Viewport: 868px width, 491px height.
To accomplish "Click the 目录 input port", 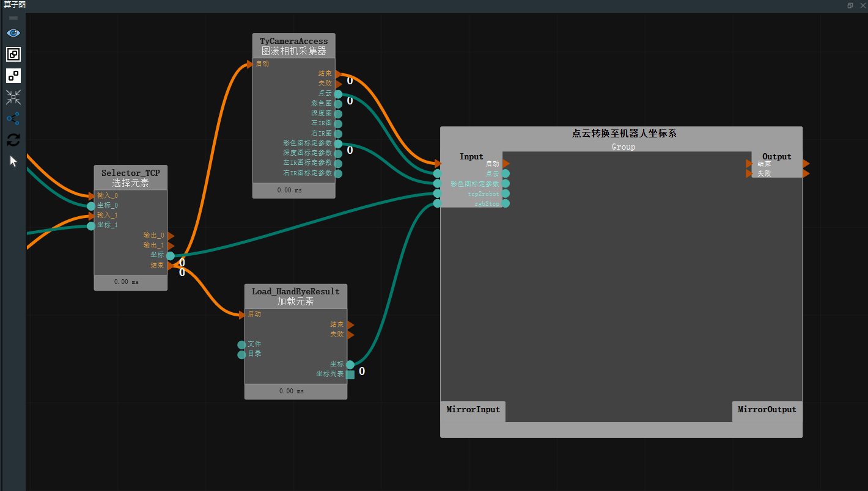I will click(241, 355).
